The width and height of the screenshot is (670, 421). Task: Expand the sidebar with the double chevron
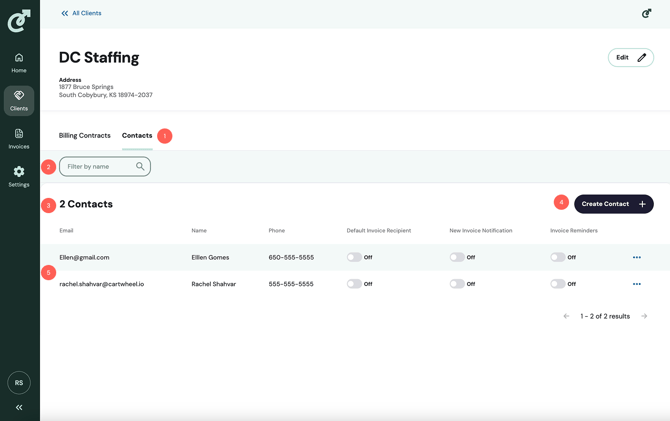[x=19, y=407]
